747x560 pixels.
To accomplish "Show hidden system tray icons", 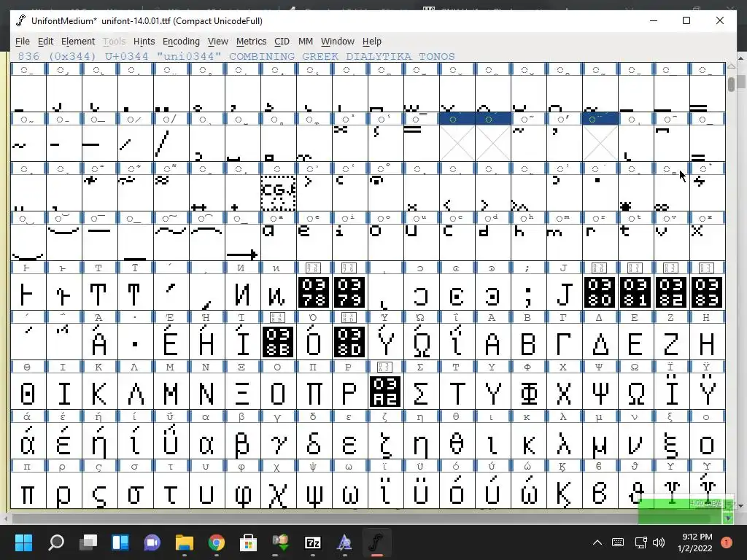I will tap(597, 542).
